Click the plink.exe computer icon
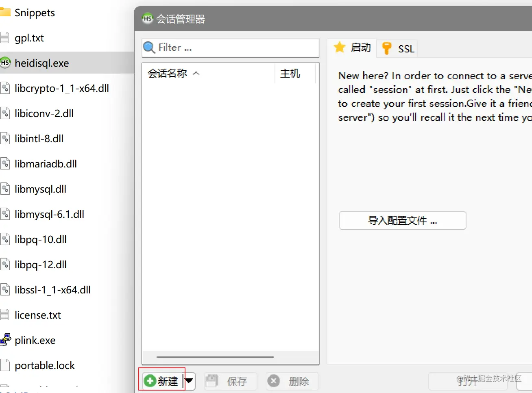Screen dimensions: 532x393 click(x=5, y=340)
